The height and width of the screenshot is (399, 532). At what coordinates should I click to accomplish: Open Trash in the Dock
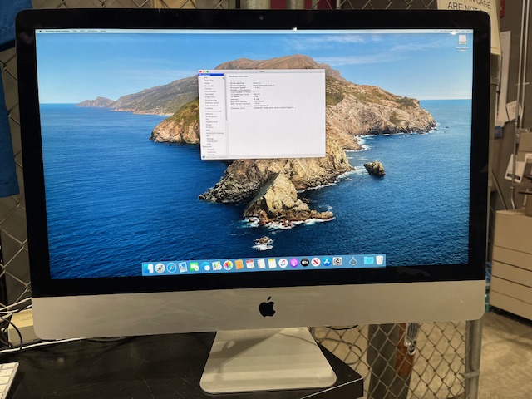click(379, 260)
